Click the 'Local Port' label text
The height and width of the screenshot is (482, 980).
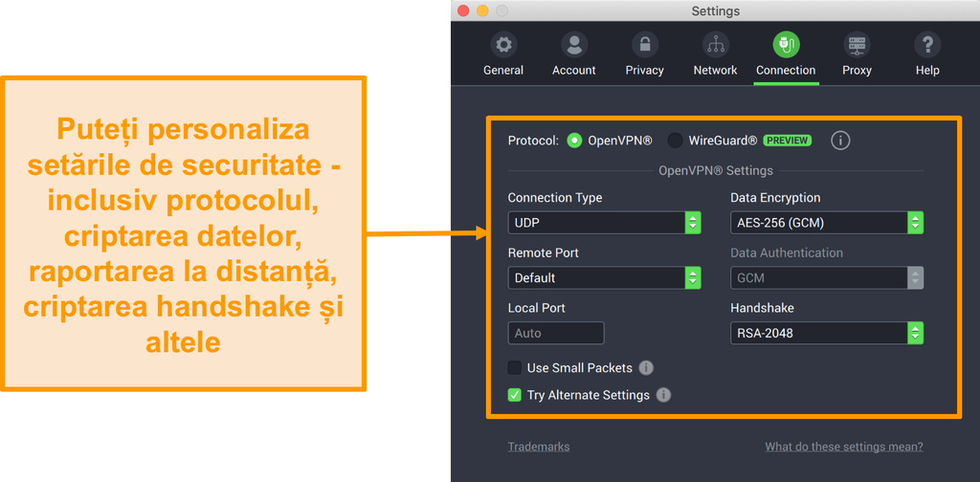(x=536, y=308)
